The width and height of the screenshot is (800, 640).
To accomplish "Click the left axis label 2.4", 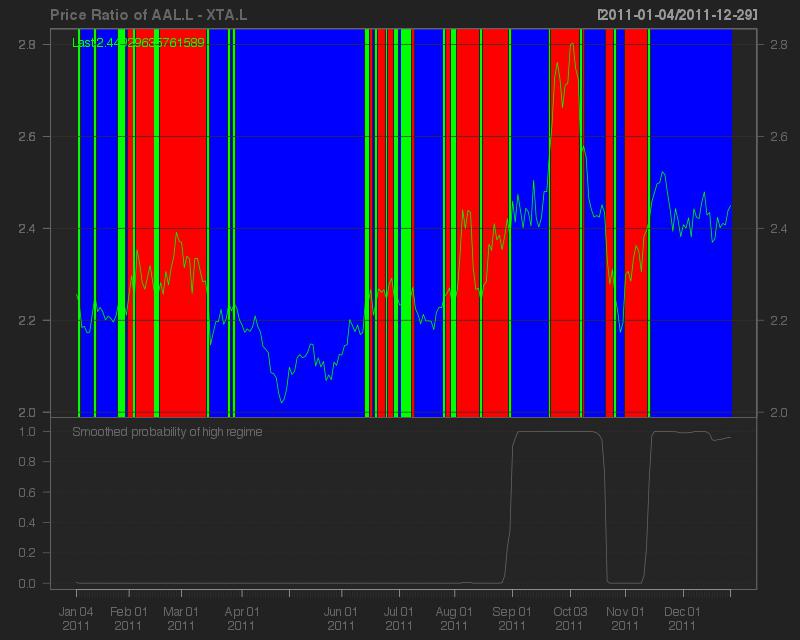I will pyautogui.click(x=27, y=228).
